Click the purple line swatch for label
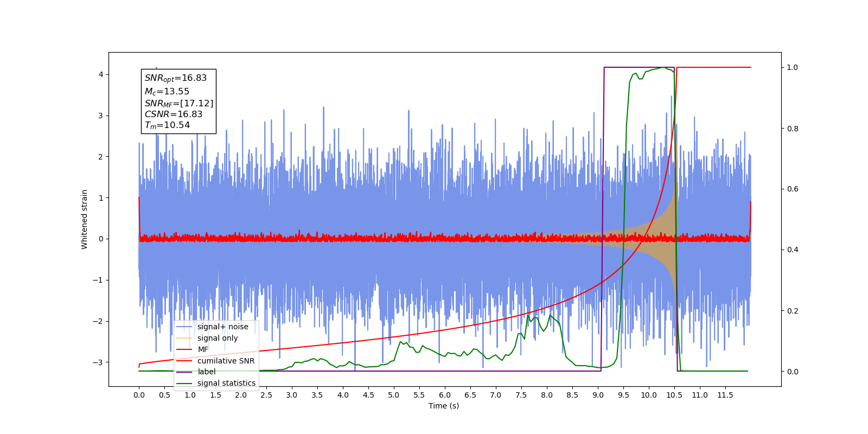The width and height of the screenshot is (868, 434). pyautogui.click(x=184, y=372)
